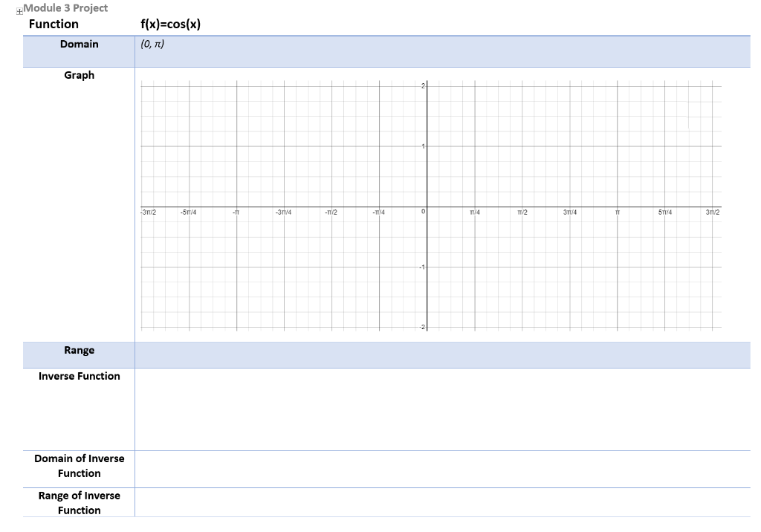Select the Inverse Function label
The height and width of the screenshot is (532, 761).
[79, 376]
